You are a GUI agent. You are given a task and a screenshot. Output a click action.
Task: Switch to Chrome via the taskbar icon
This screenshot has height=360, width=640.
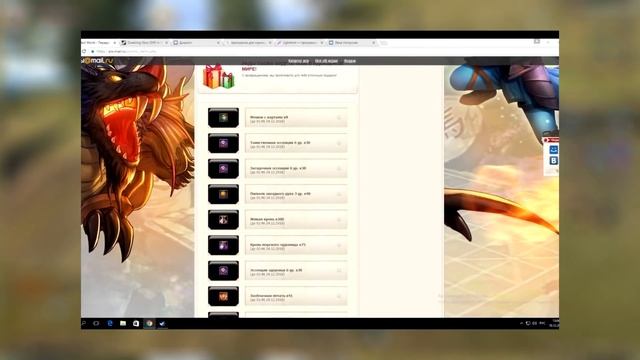pyautogui.click(x=149, y=323)
